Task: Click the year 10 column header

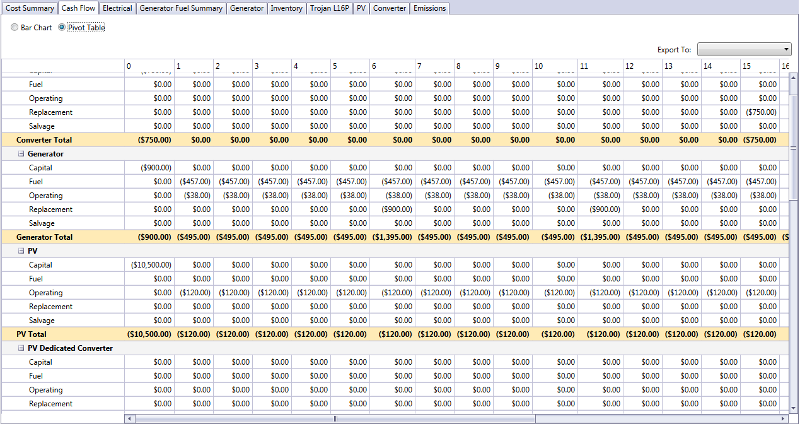Action: (555, 66)
